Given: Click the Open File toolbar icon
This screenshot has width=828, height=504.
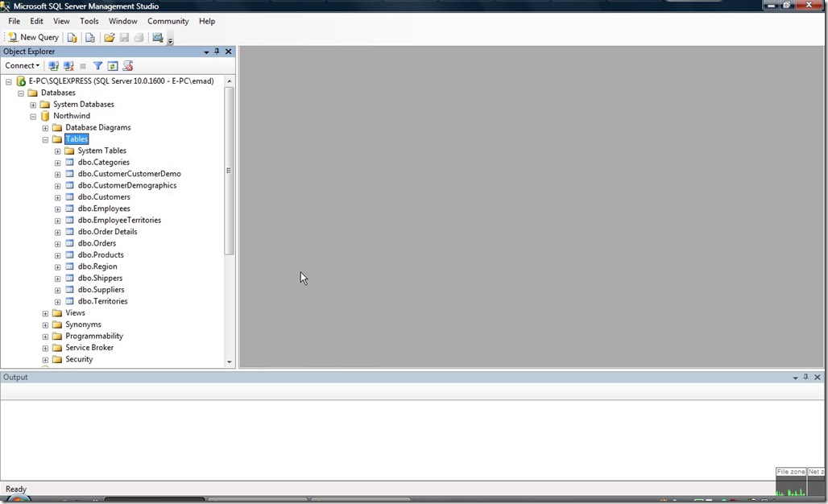Looking at the screenshot, I should [x=109, y=37].
